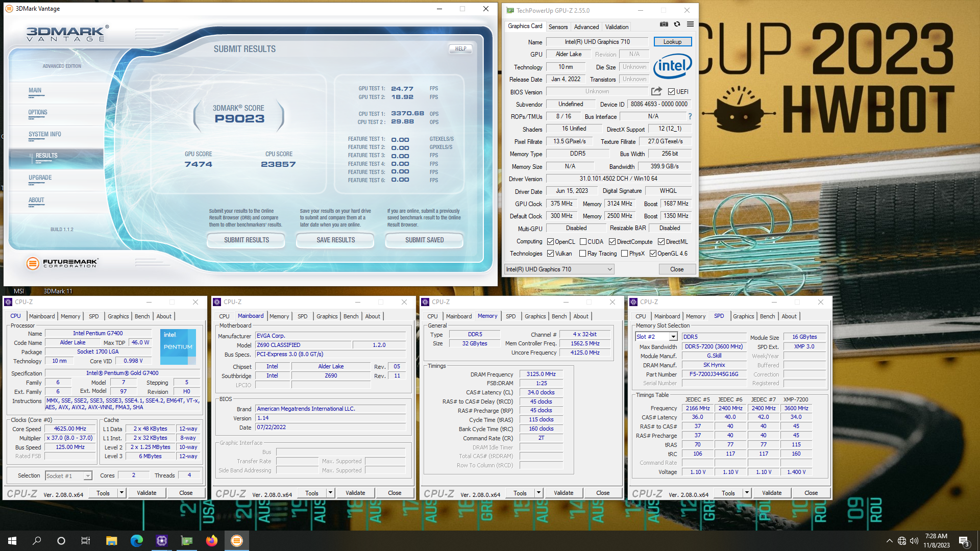Click Validate in the SPD CPU-Z window
This screenshot has width=980, height=551.
[x=771, y=493]
